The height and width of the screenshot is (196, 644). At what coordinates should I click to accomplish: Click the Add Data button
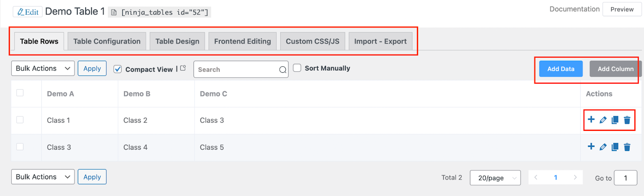[x=561, y=69]
